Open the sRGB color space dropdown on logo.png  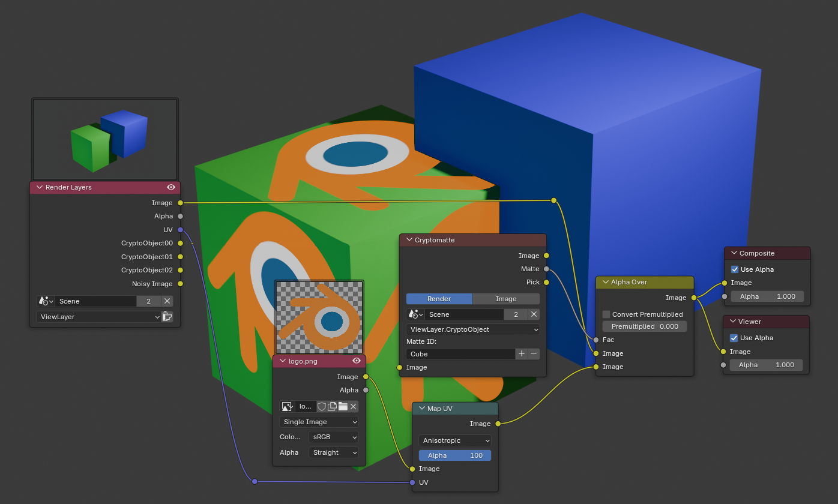[333, 437]
